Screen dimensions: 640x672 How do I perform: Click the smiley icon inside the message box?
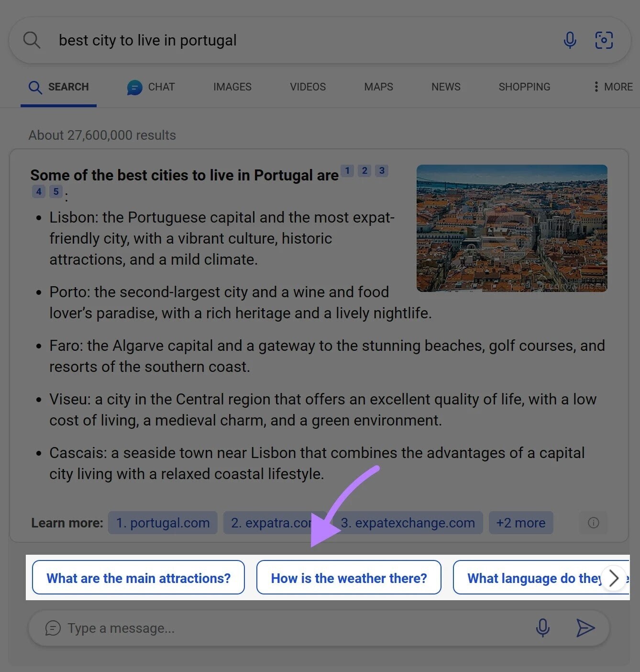pos(53,628)
